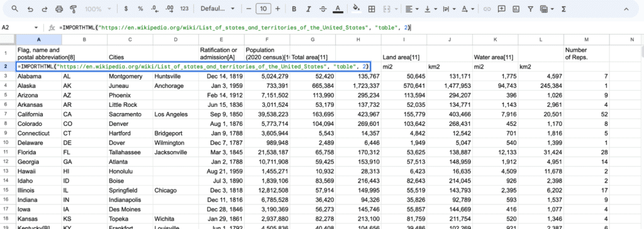
Task: Click the search menus magnifier icon
Action: pos(15,9)
